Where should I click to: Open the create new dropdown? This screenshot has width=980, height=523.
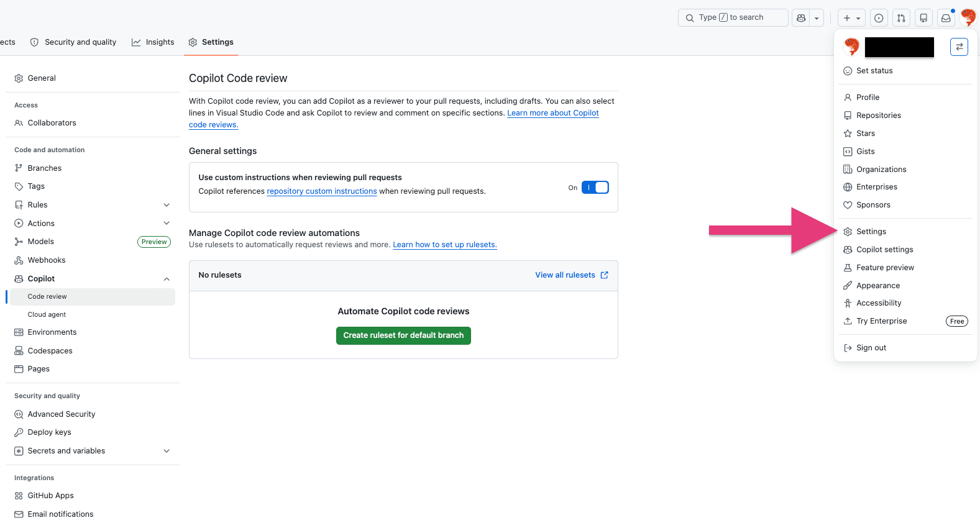point(851,18)
